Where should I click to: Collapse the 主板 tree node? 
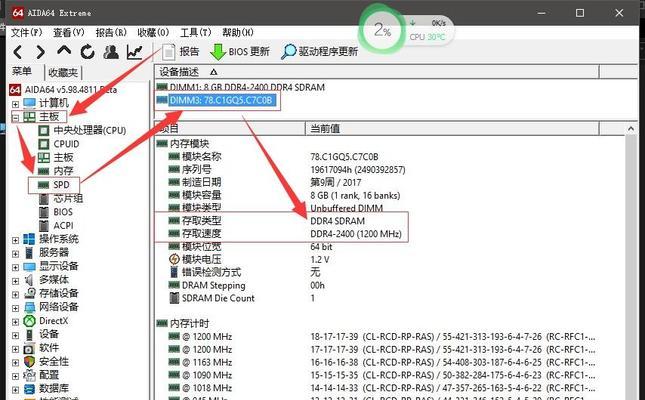[x=15, y=117]
